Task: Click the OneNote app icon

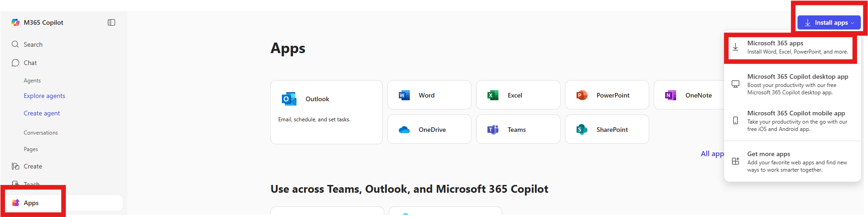Action: pyautogui.click(x=671, y=95)
